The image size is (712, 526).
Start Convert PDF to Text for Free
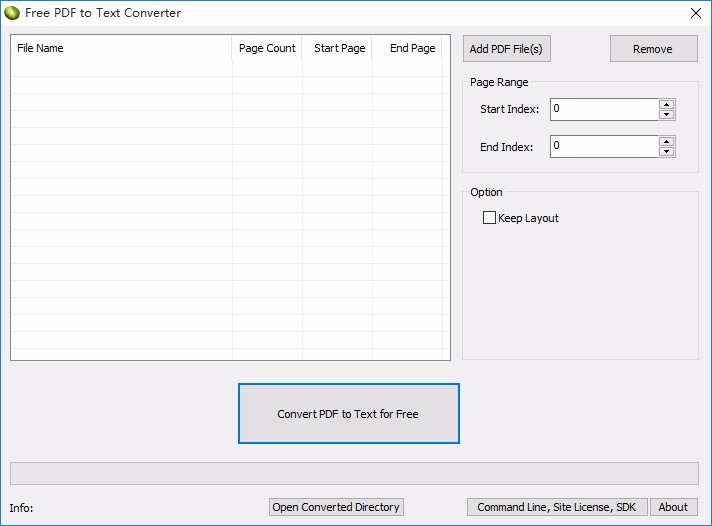click(348, 413)
